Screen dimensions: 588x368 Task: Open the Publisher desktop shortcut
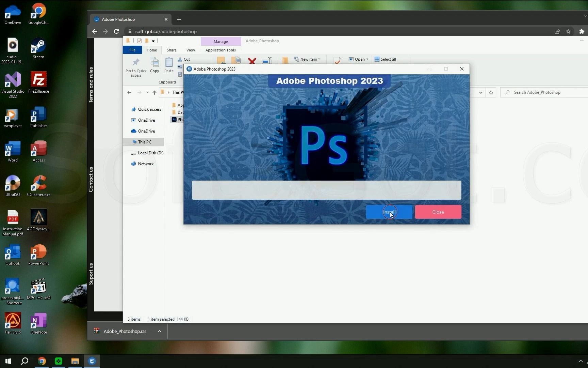coord(38,117)
